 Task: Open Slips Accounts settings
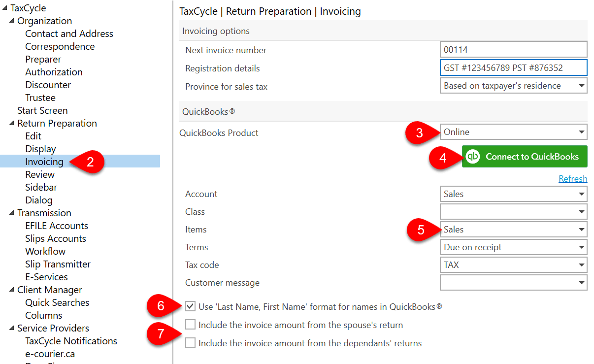pyautogui.click(x=56, y=238)
